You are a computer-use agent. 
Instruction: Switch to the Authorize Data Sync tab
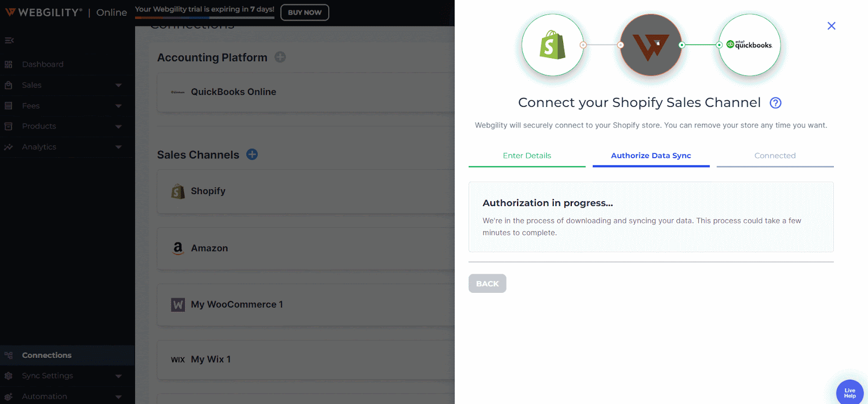coord(651,156)
